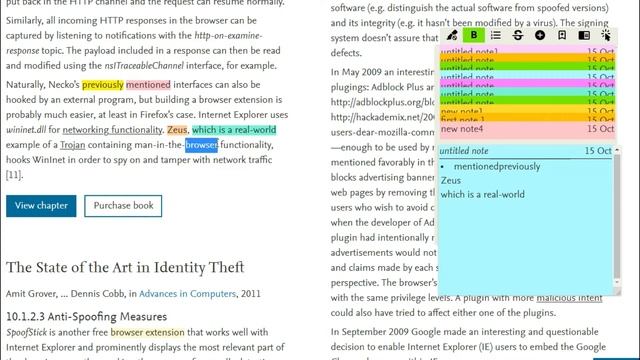Select the magenta untitled note row
640x360 pixels.
[x=527, y=84]
